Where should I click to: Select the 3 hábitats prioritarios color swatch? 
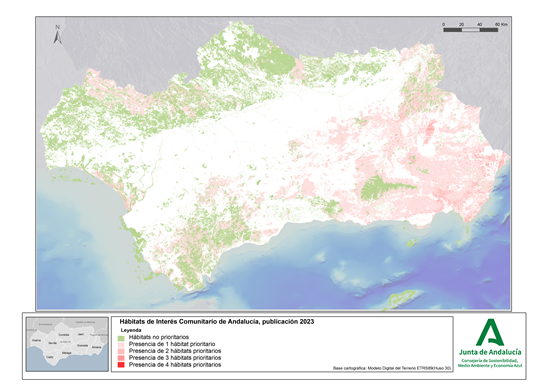(121, 358)
